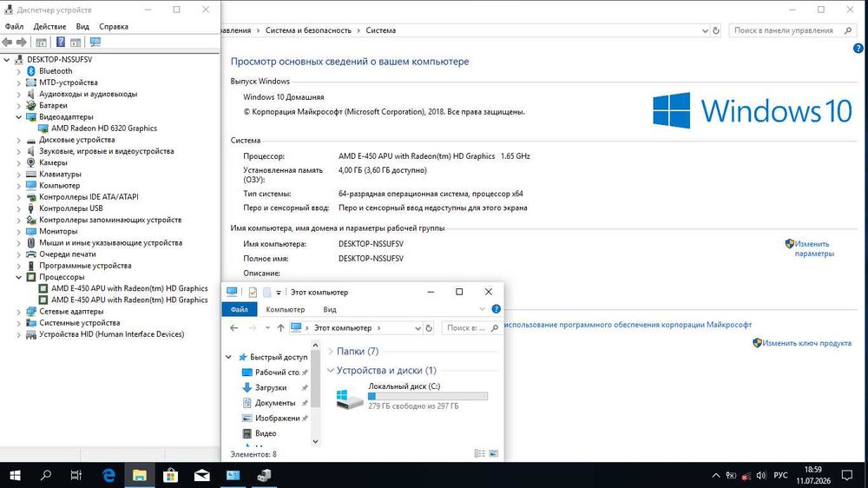Click the Explorer quick access properties icon
Viewport: 868px width, 488px height.
(x=253, y=292)
